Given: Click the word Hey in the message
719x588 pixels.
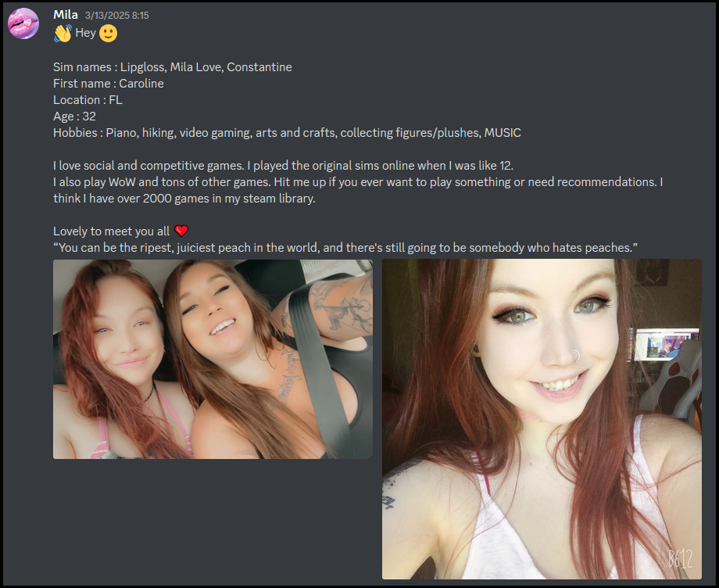Looking at the screenshot, I should [x=85, y=33].
